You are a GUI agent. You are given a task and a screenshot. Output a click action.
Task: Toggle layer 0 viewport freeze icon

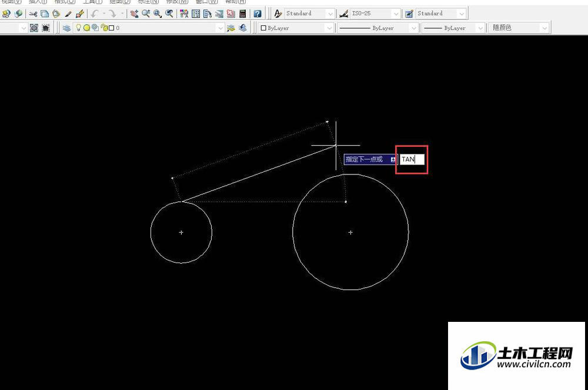pyautogui.click(x=95, y=28)
